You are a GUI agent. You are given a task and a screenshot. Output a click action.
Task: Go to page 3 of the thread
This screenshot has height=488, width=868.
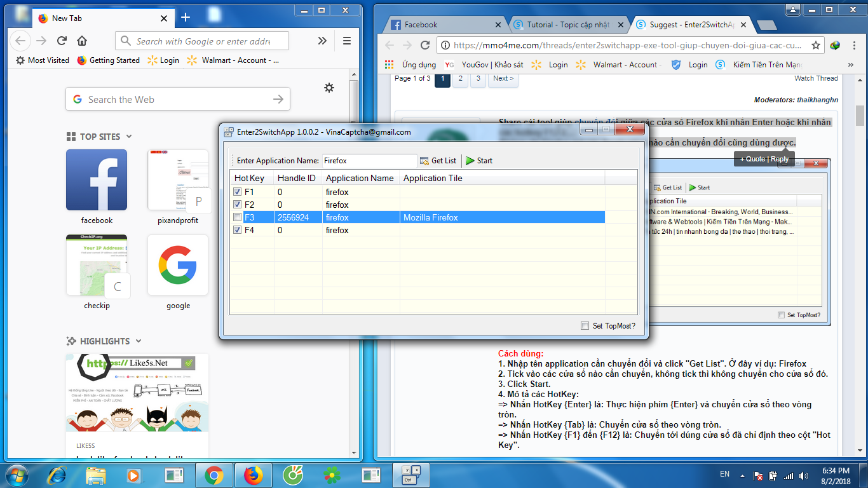[x=478, y=79]
